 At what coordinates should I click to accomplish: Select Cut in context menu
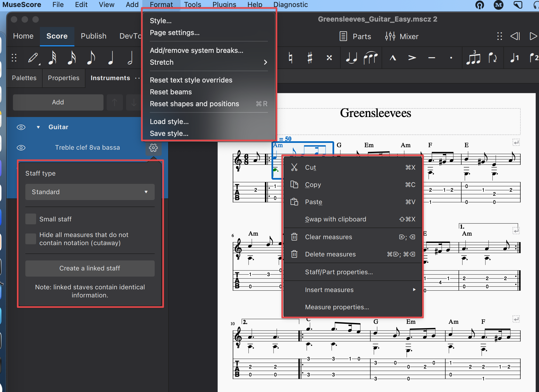(353, 167)
